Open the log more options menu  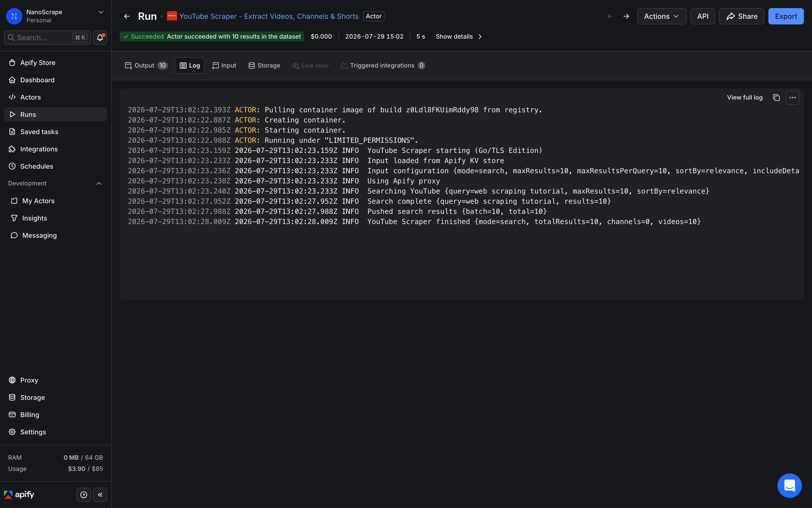pyautogui.click(x=792, y=98)
